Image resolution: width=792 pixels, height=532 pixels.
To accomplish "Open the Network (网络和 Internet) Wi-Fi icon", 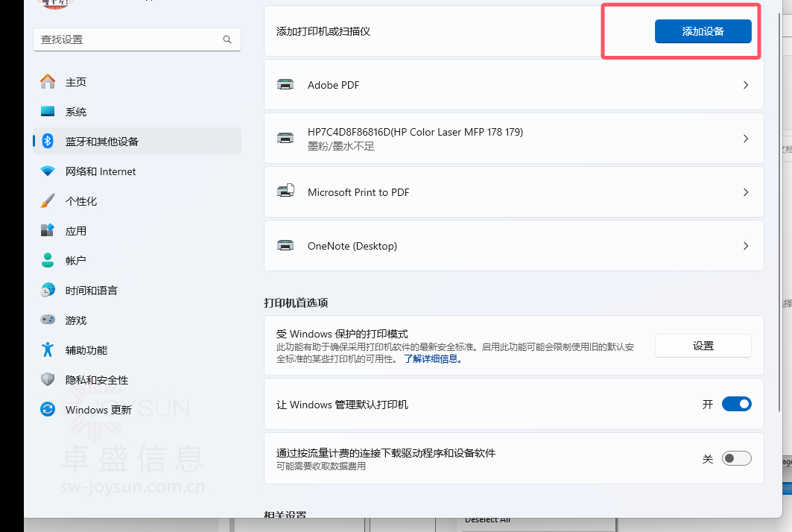I will point(48,171).
